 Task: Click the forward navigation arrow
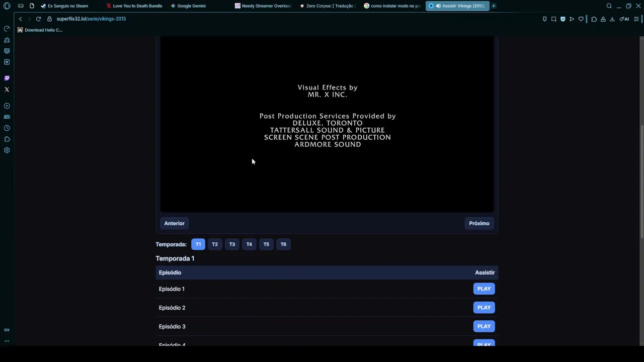(x=29, y=19)
